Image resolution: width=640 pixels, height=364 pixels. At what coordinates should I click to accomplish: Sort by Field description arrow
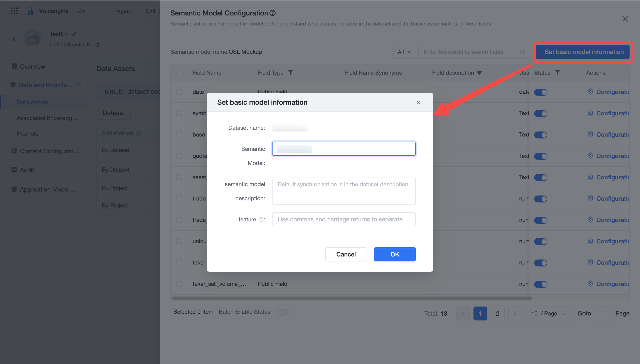479,73
